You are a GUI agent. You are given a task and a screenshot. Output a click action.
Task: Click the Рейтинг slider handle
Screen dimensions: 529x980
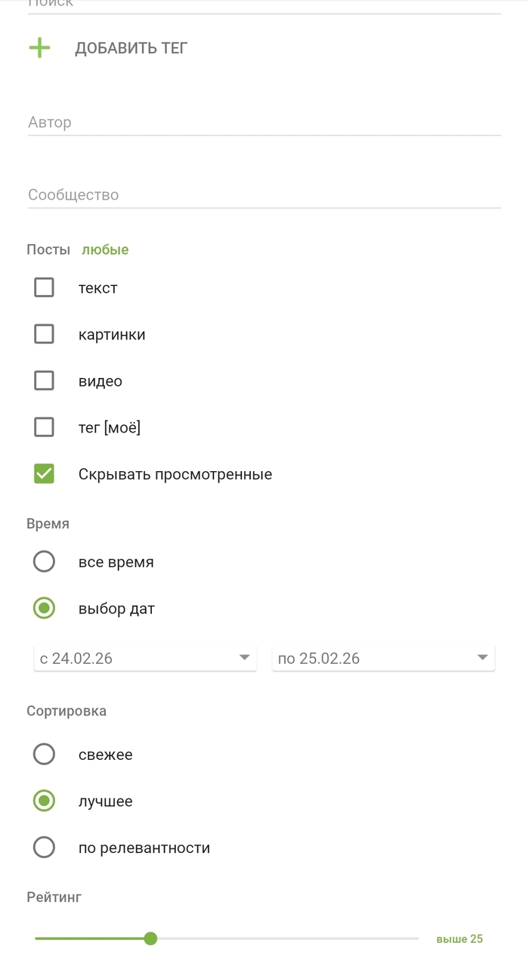click(150, 939)
